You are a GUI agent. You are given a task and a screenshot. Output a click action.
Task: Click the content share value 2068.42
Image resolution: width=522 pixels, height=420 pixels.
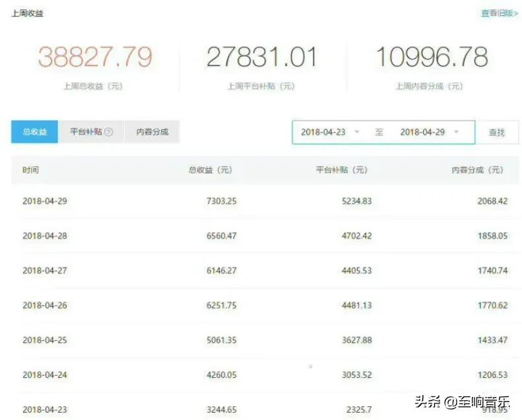[493, 201]
